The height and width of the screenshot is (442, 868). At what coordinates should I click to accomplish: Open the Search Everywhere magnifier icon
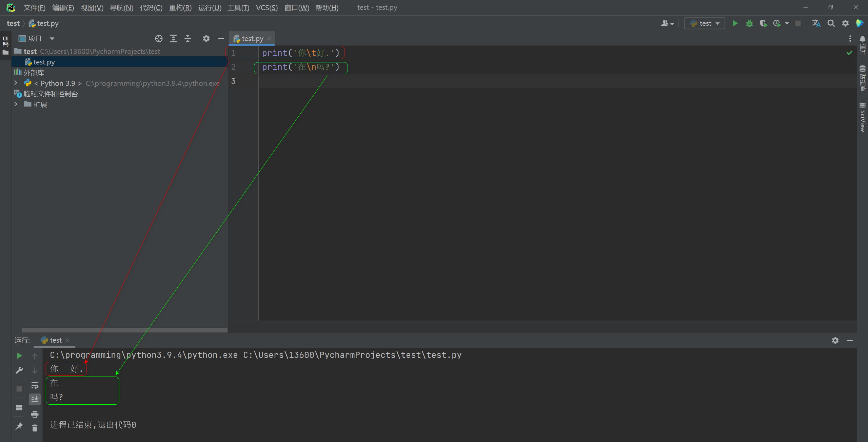(x=831, y=23)
